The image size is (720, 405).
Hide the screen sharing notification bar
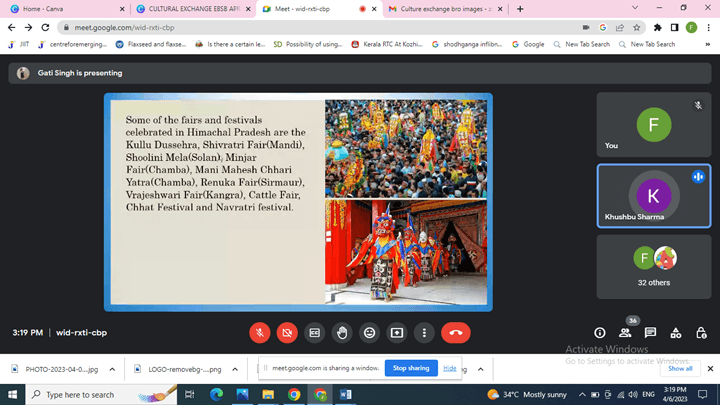(x=450, y=368)
